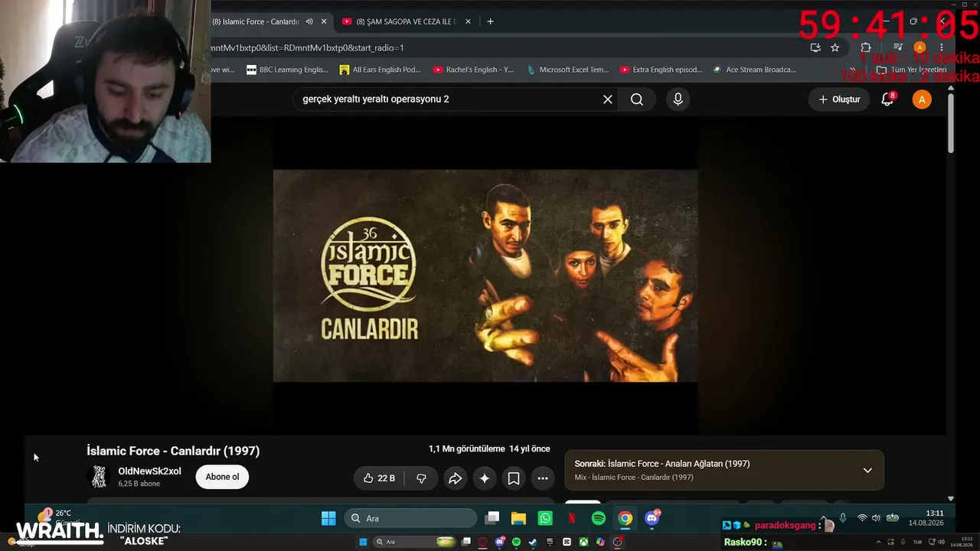
Task: Open the weather widget showing 26°C
Action: [x=57, y=517]
